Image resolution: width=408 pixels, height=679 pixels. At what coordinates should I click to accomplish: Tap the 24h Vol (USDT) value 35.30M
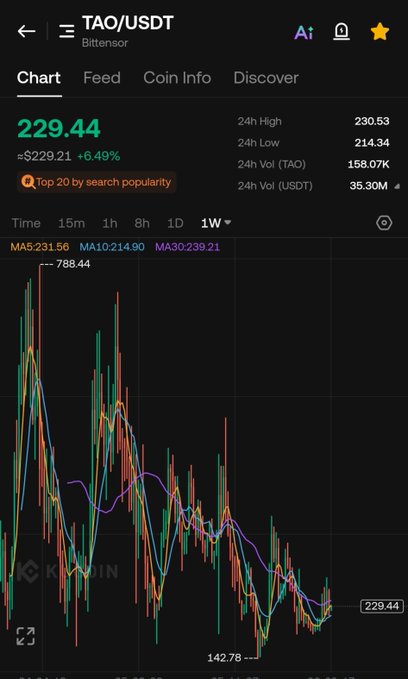click(x=369, y=186)
